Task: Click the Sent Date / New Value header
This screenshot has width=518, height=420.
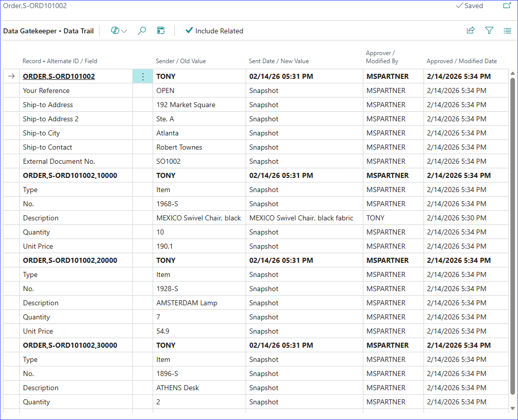Action: [x=278, y=61]
